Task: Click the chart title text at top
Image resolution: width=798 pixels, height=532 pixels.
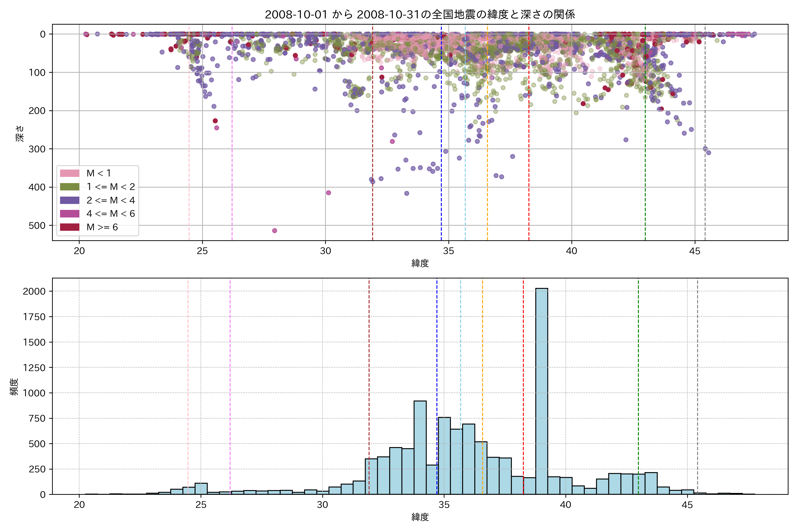Action: (x=420, y=15)
